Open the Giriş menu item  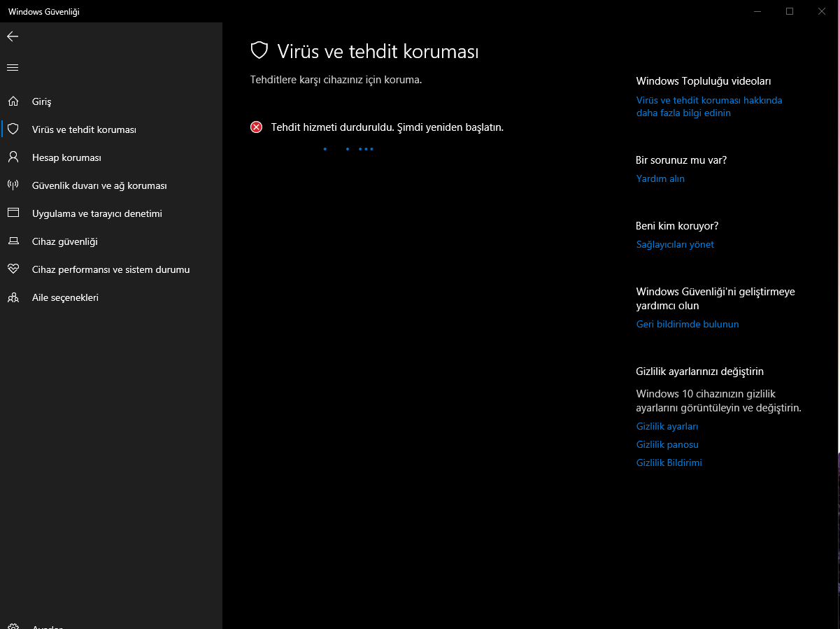pos(111,101)
